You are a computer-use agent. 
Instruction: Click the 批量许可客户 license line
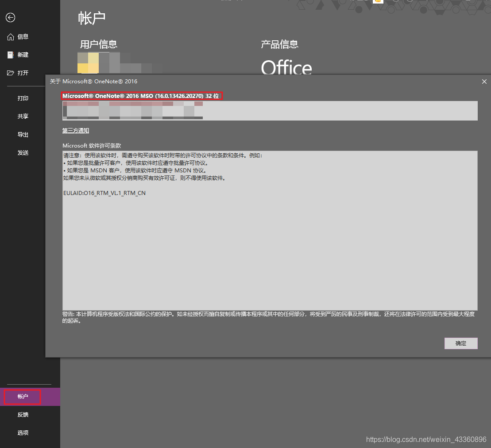click(136, 163)
